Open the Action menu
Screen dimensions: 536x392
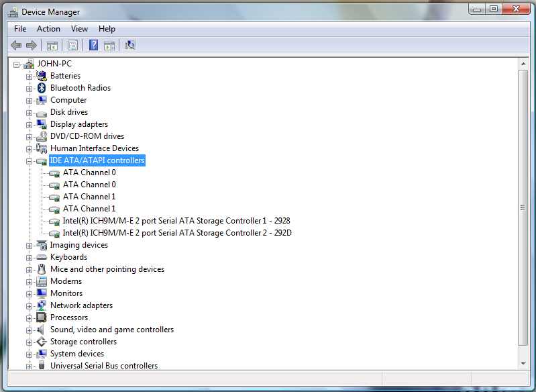coord(48,29)
